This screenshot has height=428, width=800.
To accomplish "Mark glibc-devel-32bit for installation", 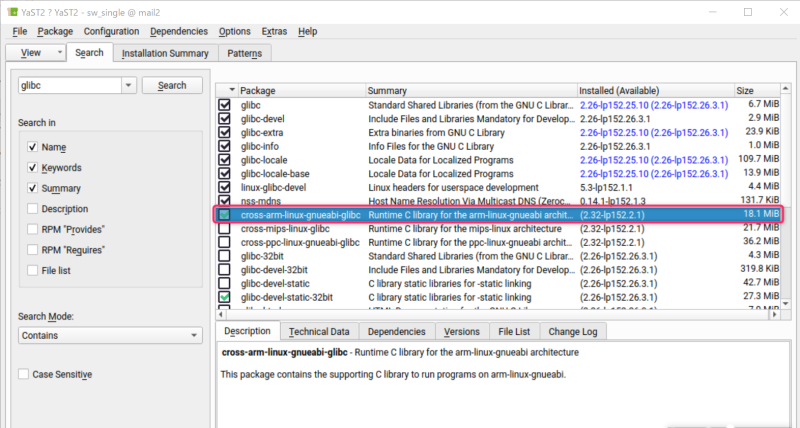I will click(x=224, y=270).
